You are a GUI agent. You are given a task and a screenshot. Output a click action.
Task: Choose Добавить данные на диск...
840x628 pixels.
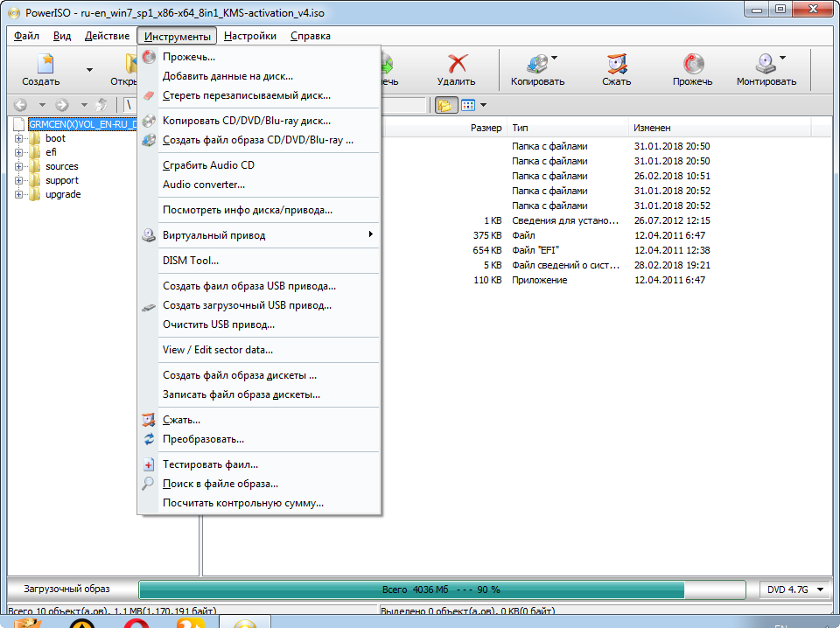tap(259, 76)
